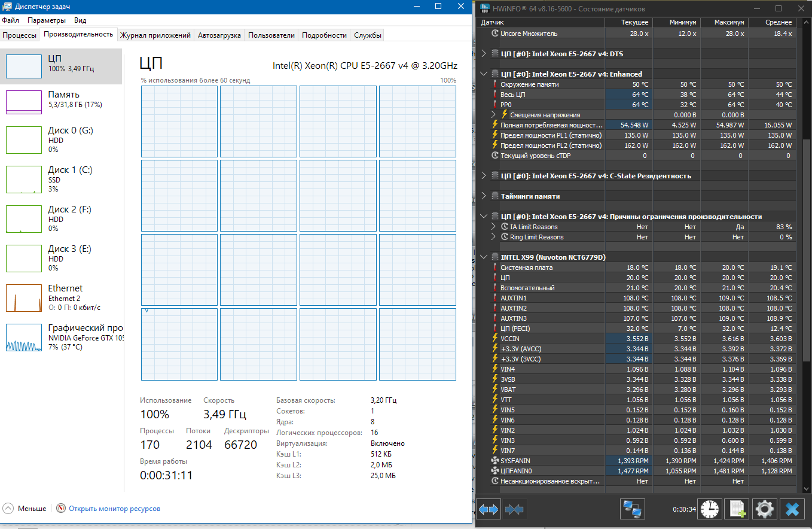The width and height of the screenshot is (812, 529).
Task: Click the fan icon beside ЦПFANIN0
Action: click(494, 471)
